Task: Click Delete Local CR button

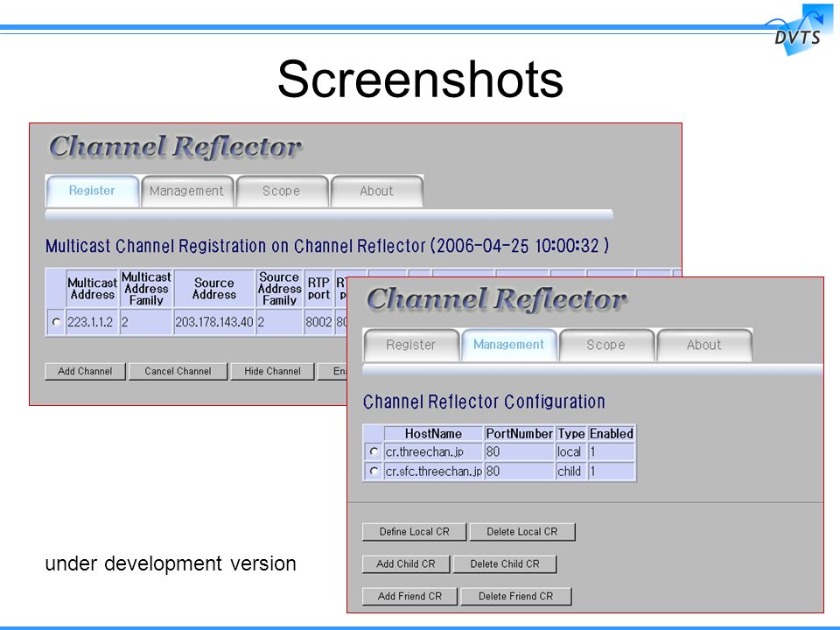Action: 522,532
